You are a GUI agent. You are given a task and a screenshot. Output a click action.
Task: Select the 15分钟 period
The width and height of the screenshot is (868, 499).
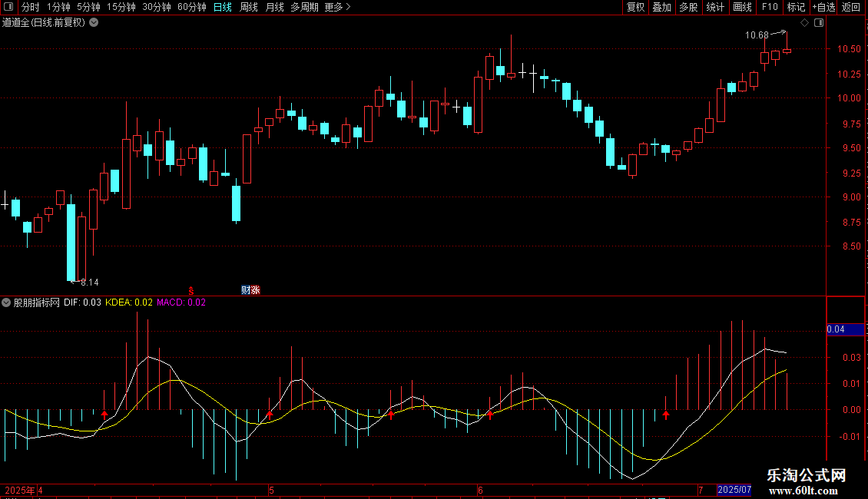click(121, 7)
